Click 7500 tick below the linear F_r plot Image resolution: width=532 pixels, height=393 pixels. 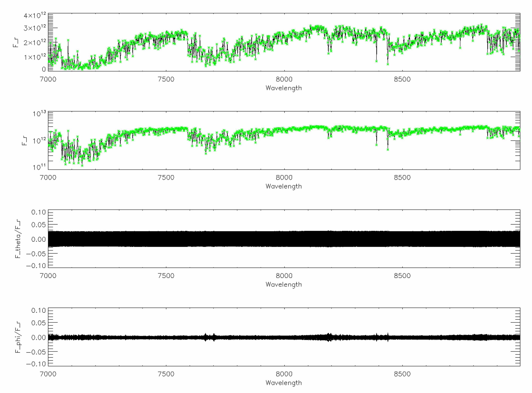(166, 79)
